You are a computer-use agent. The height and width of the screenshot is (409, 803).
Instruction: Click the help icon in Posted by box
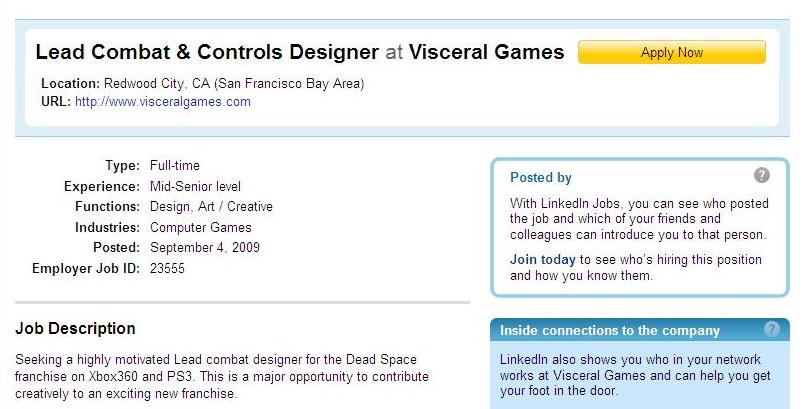pyautogui.click(x=762, y=175)
